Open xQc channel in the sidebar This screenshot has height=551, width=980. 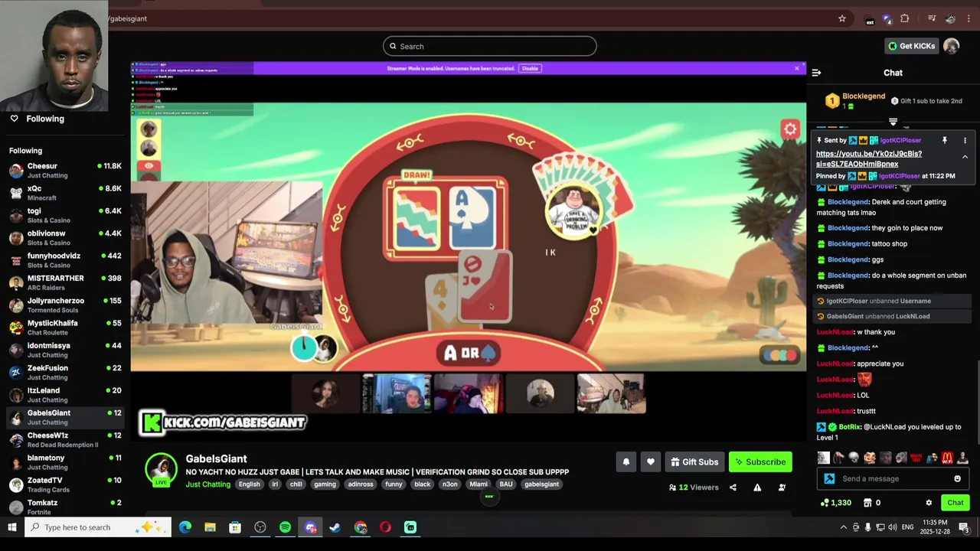[65, 193]
